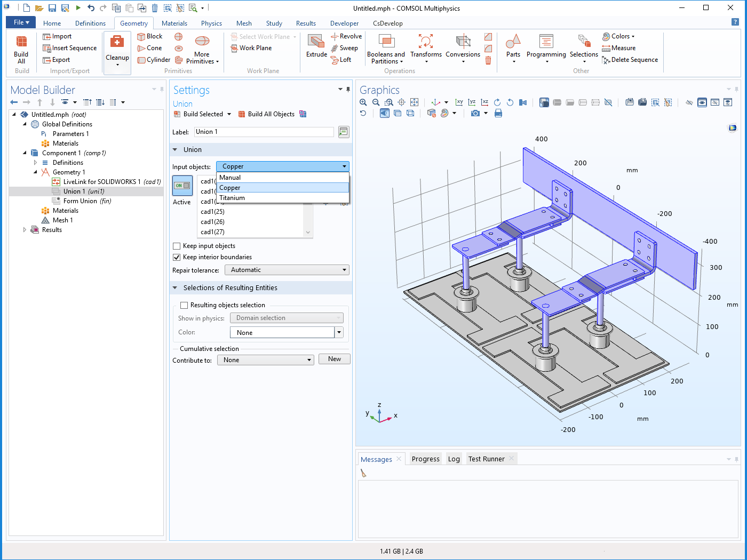This screenshot has width=747, height=560.
Task: Click Insert Sequence
Action: (x=70, y=48)
